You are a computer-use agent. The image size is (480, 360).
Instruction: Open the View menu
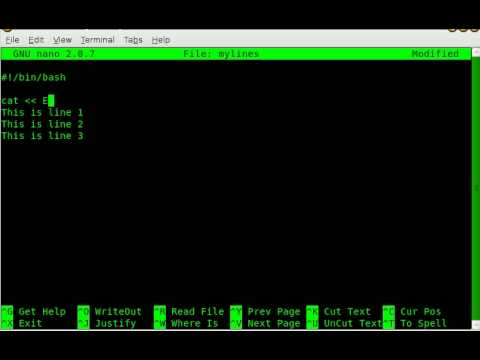point(62,40)
